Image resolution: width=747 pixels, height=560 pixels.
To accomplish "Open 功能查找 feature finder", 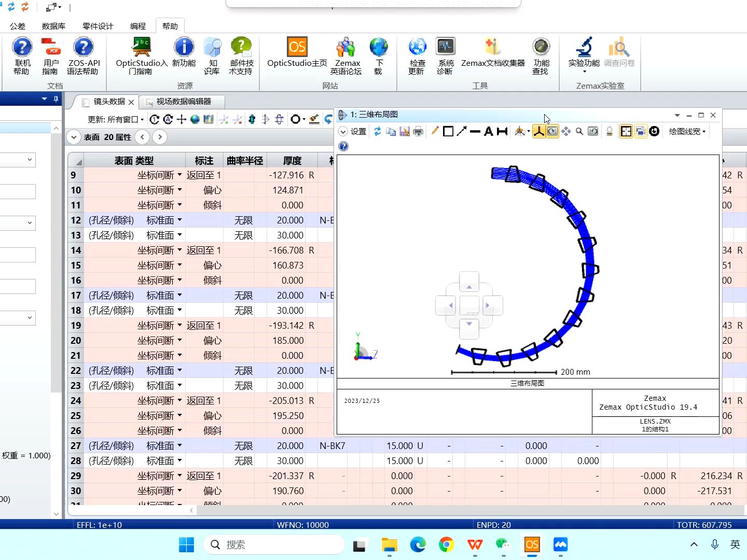I will coord(541,56).
